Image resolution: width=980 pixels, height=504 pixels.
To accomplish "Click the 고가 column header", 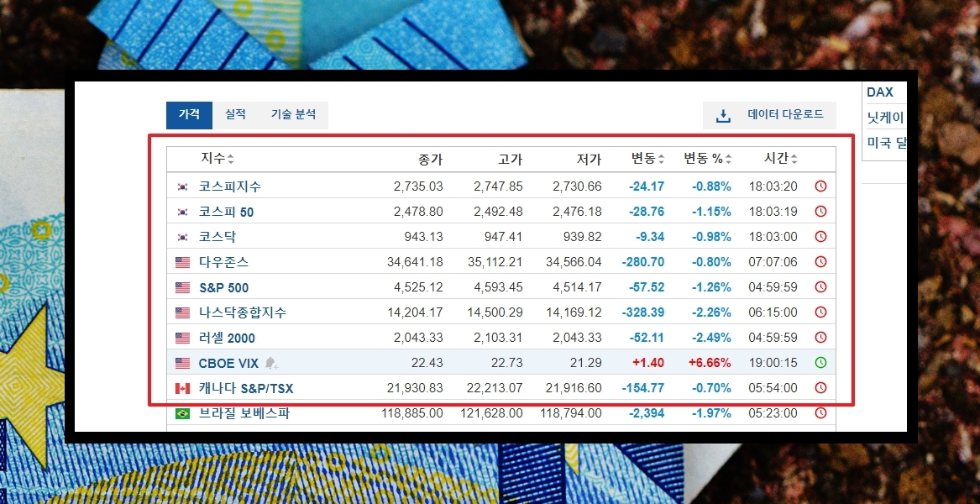I will pyautogui.click(x=511, y=160).
